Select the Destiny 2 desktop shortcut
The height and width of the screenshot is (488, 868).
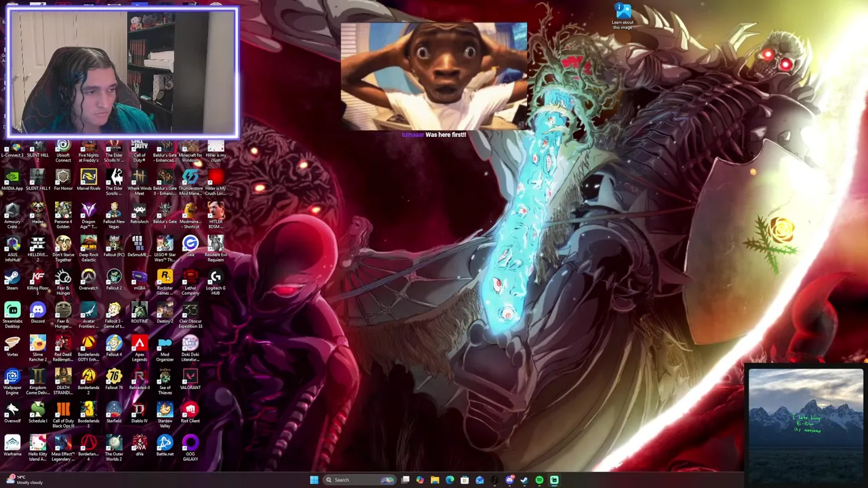(x=165, y=314)
